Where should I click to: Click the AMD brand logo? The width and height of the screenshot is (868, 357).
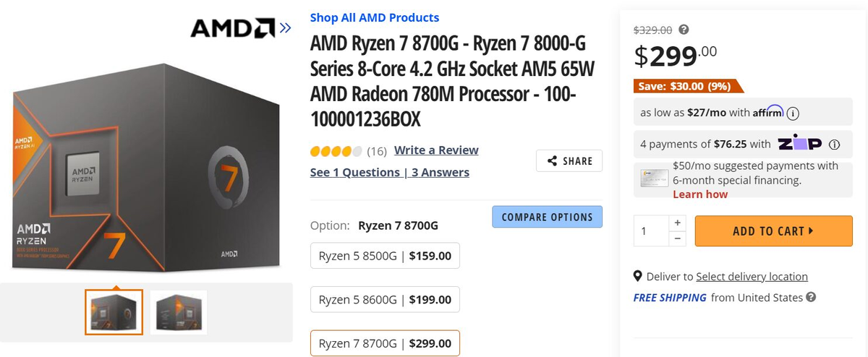(233, 28)
